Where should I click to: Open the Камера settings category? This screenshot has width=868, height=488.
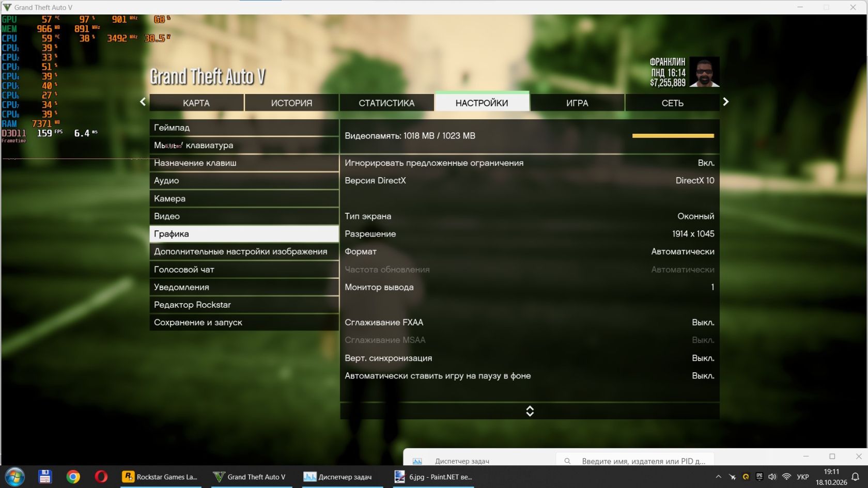[x=244, y=198]
